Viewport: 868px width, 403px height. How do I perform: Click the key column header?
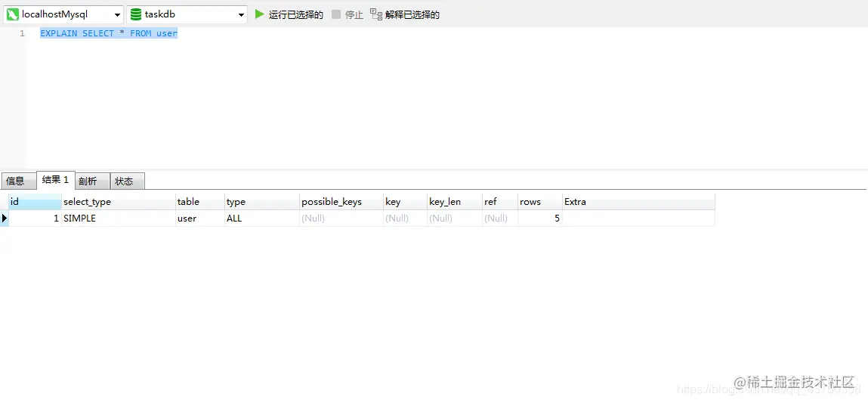(405, 202)
